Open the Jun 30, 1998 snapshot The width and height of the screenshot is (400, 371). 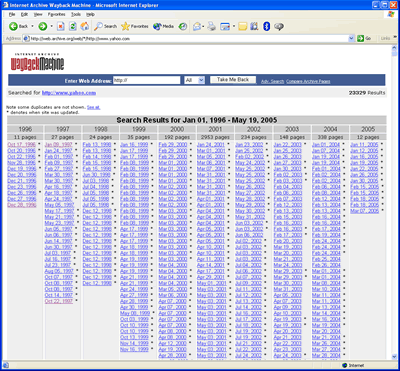click(97, 175)
